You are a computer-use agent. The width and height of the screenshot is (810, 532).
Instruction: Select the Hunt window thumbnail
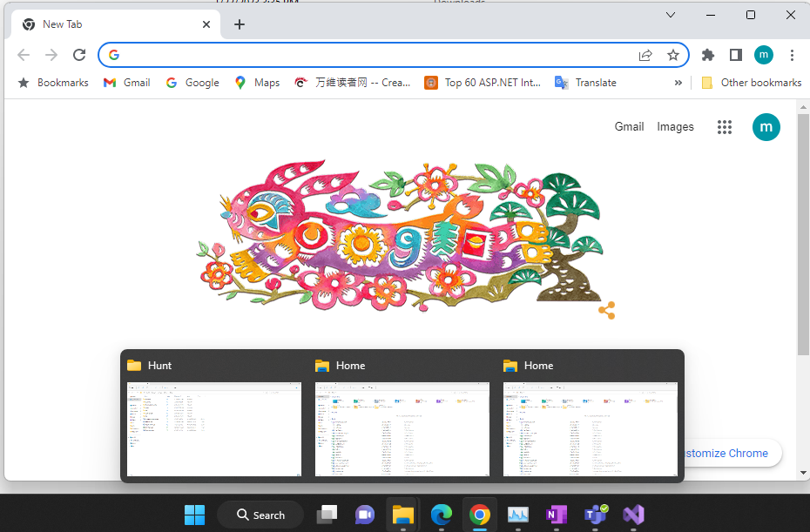tap(214, 428)
